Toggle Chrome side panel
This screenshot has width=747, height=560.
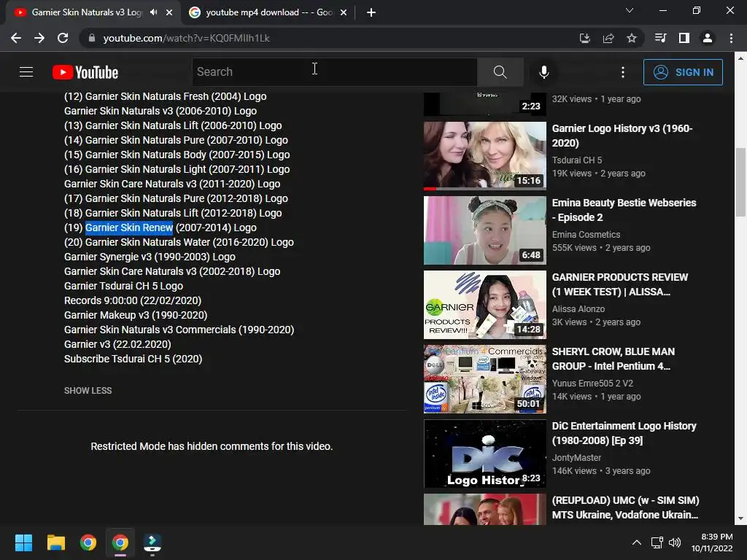[x=684, y=38]
